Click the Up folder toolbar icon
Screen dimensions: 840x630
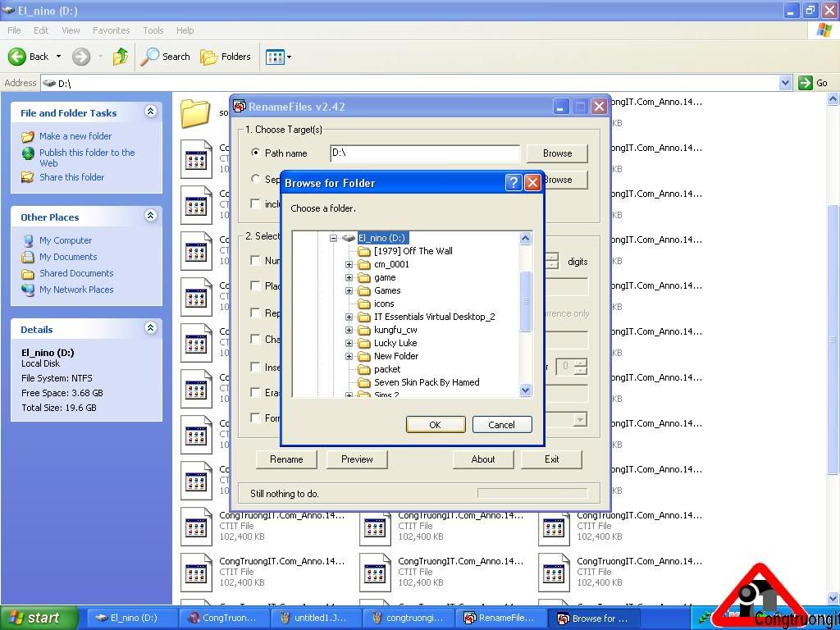[121, 57]
